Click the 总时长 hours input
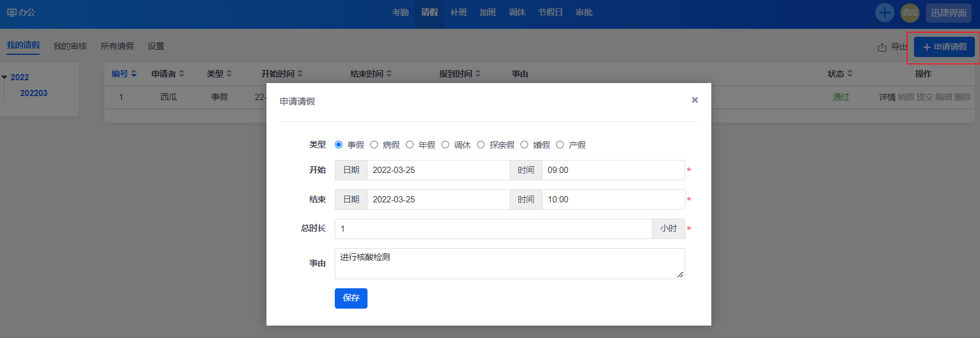 click(x=493, y=229)
